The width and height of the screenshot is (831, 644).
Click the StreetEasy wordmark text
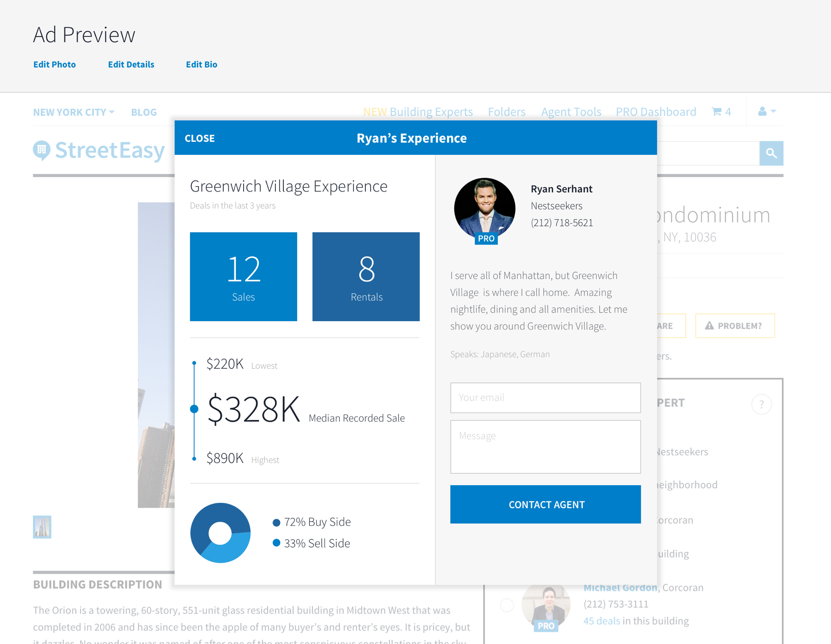pyautogui.click(x=110, y=151)
